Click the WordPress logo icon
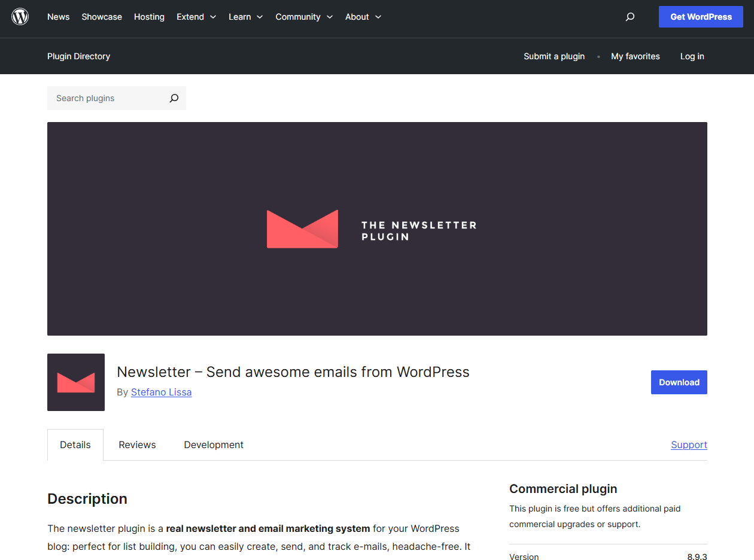 pyautogui.click(x=20, y=17)
